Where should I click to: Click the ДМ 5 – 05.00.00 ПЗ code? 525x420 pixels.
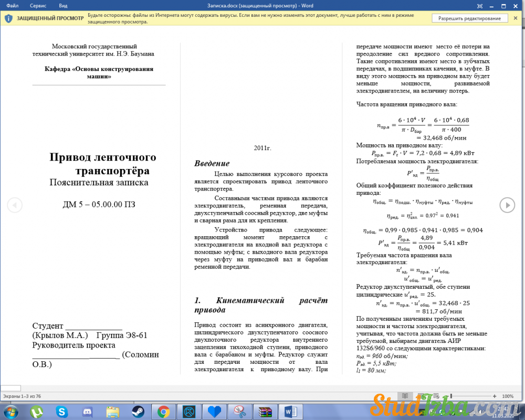(x=99, y=204)
